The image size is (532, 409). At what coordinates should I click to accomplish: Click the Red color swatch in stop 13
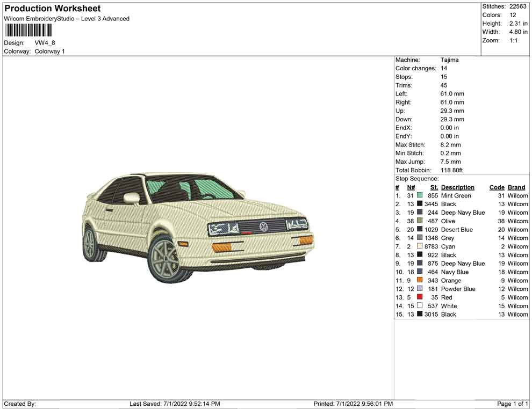click(x=420, y=297)
